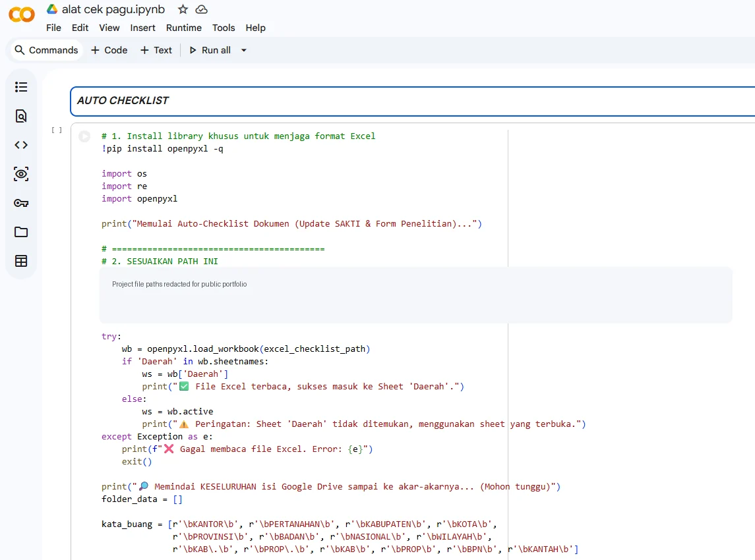Open the Data table sidebar icon
Image resolution: width=755 pixels, height=560 pixels.
(21, 261)
